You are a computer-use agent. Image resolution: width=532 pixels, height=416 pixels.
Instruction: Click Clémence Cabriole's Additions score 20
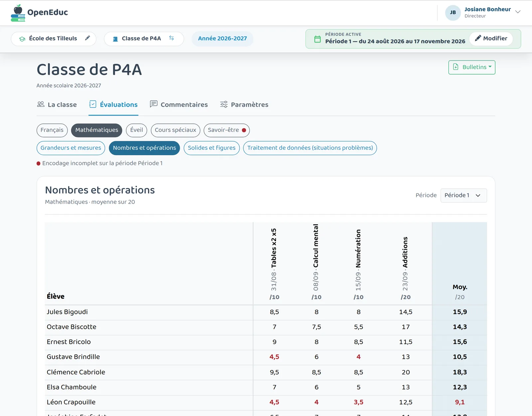tap(406, 372)
